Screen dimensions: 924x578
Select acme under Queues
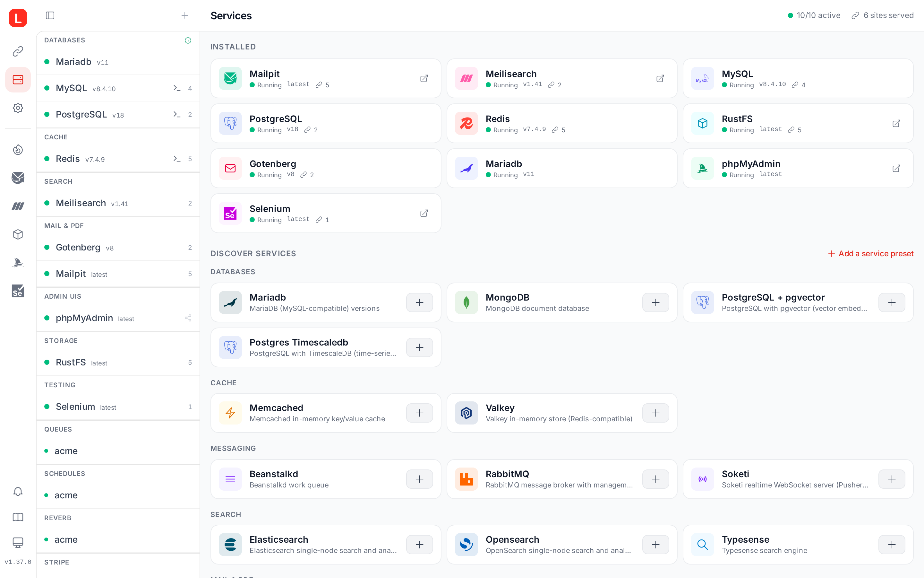point(118,451)
